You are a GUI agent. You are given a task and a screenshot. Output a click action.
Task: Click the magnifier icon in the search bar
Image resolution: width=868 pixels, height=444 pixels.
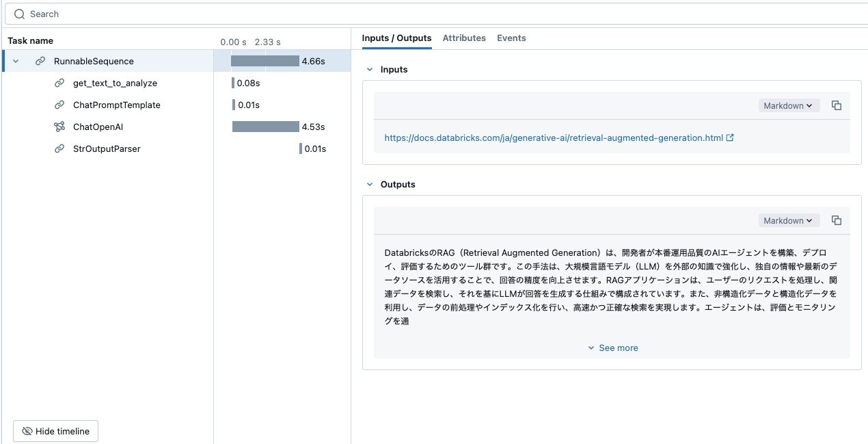[18, 14]
